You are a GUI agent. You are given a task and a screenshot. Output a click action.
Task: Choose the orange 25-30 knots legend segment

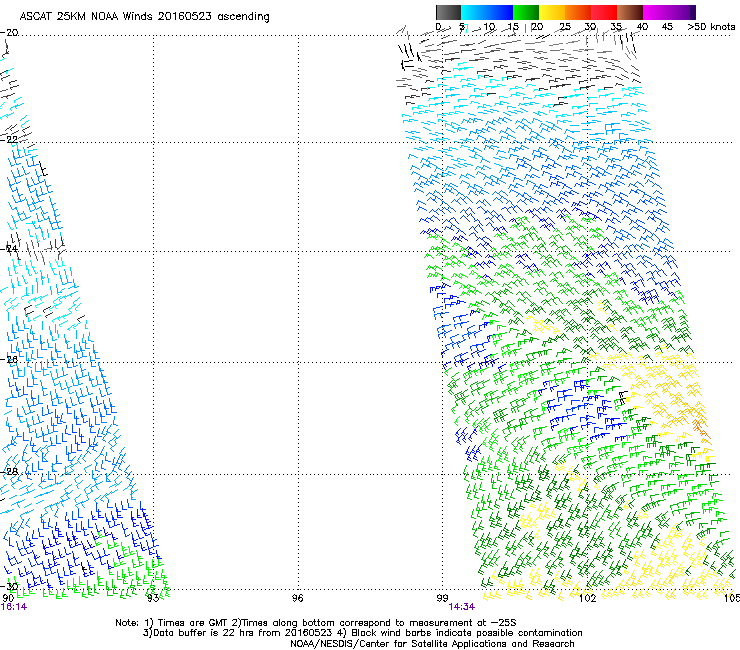578,12
